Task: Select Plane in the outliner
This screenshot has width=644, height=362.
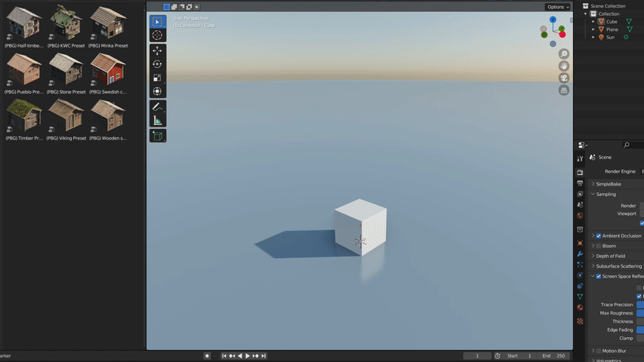Action: [612, 29]
